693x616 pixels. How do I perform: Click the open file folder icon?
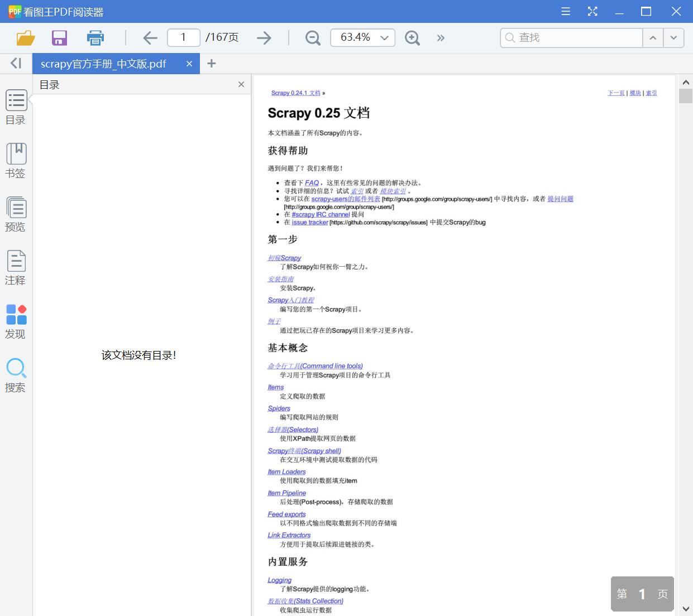tap(26, 38)
